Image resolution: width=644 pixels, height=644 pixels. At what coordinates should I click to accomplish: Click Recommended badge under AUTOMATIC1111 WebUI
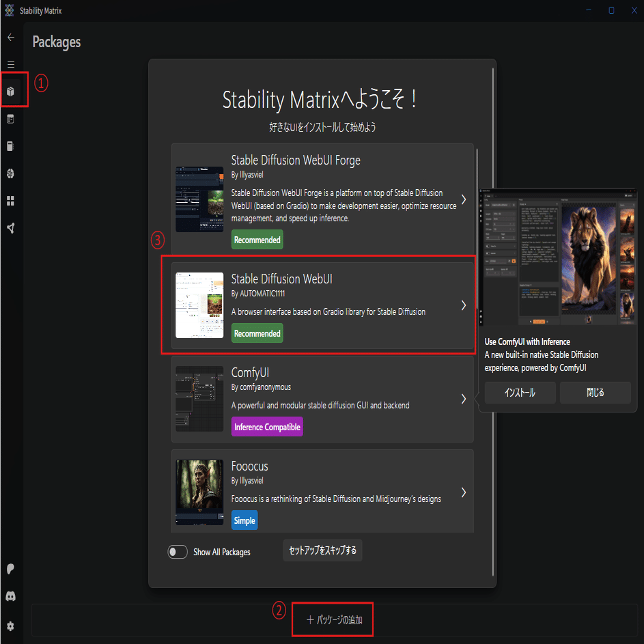click(257, 333)
